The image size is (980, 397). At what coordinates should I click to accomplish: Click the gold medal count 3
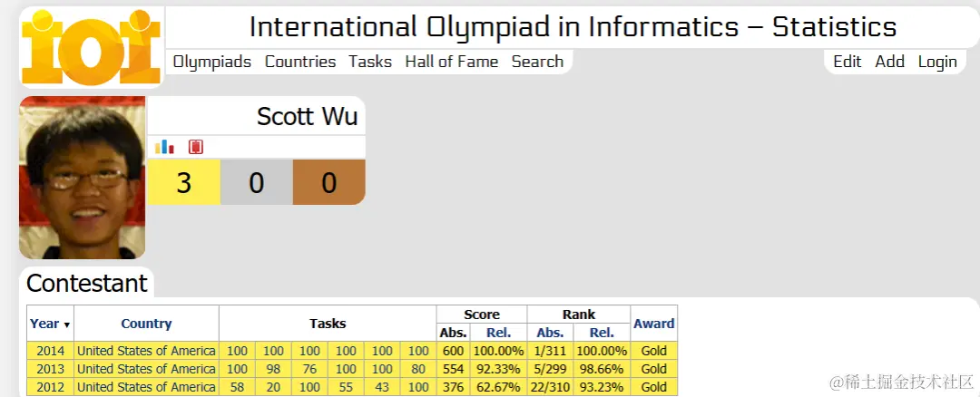point(183,182)
